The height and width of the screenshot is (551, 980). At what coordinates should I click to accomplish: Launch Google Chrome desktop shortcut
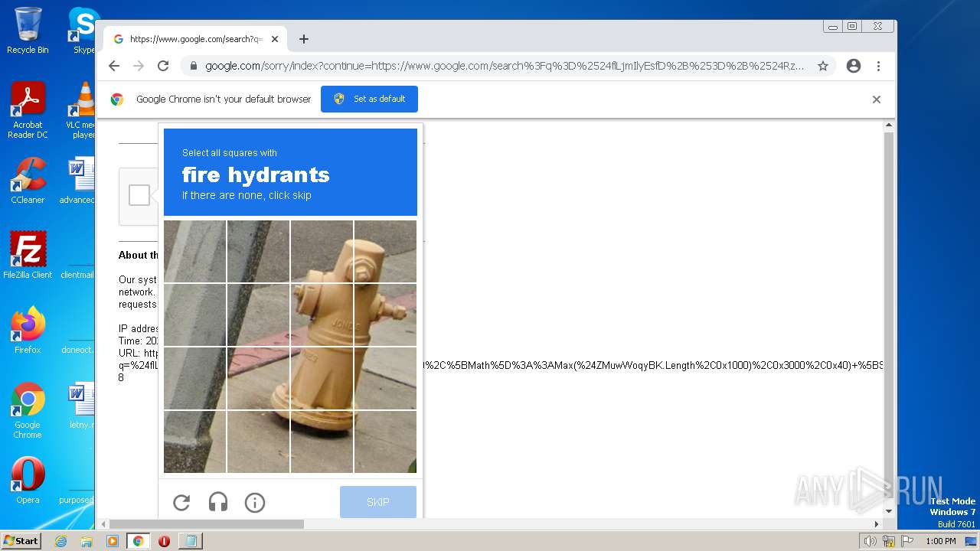pos(28,410)
